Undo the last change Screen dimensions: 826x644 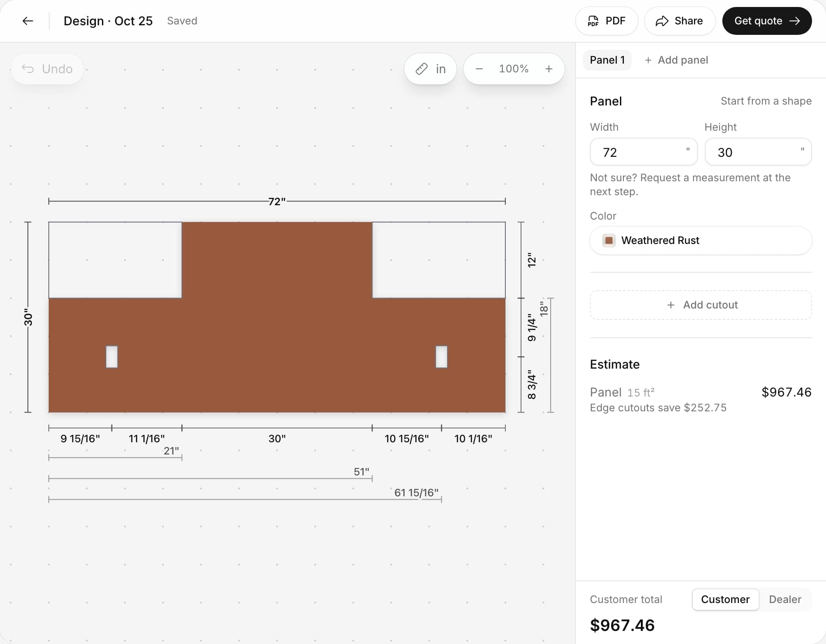point(47,69)
